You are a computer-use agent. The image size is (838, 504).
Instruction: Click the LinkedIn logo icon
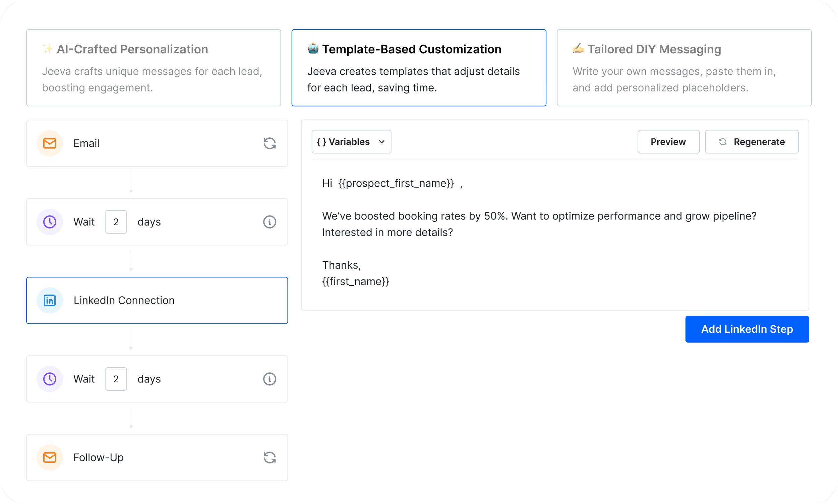coord(50,301)
